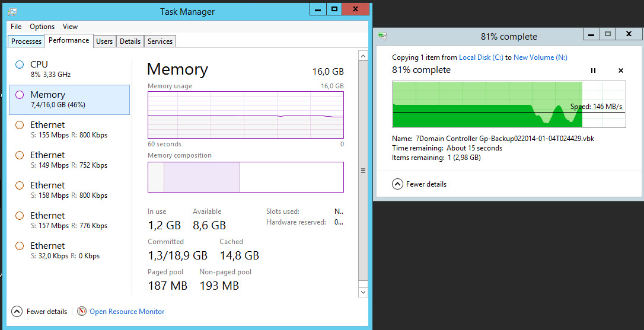The image size is (644, 330).
Task: Click the purple Memory circle icon
Action: 20,95
